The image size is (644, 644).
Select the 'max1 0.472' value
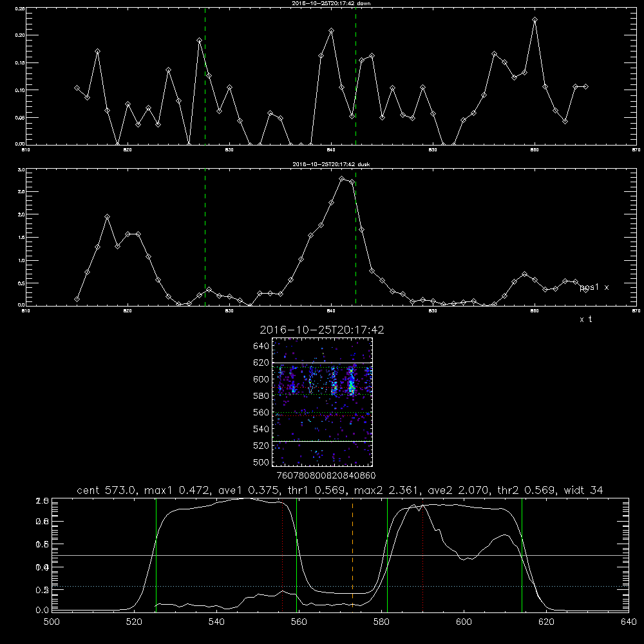[x=178, y=490]
